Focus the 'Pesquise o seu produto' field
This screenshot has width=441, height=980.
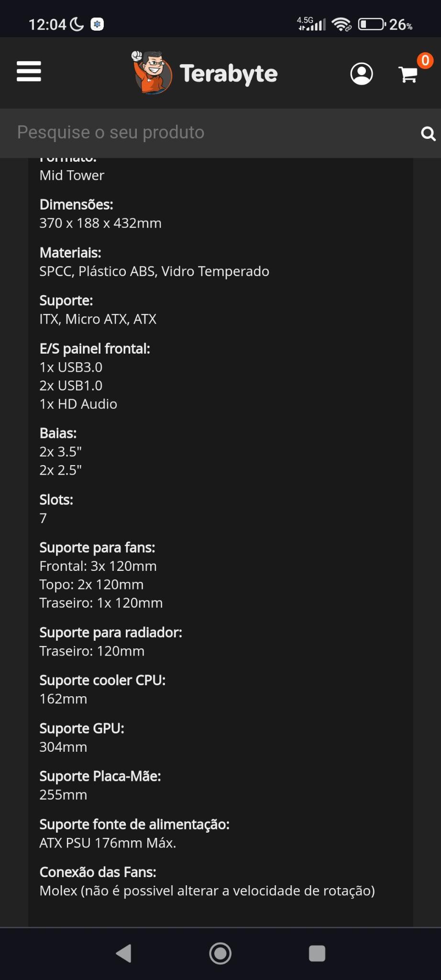(x=210, y=133)
